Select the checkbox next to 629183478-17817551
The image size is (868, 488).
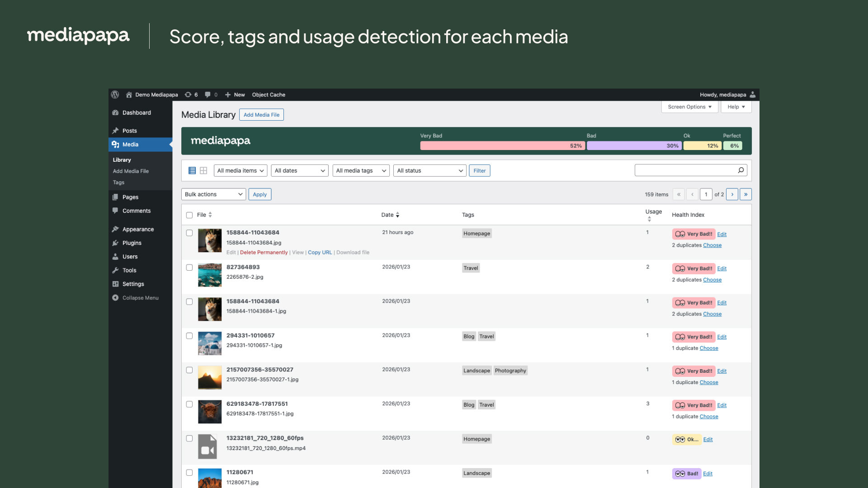pyautogui.click(x=189, y=404)
